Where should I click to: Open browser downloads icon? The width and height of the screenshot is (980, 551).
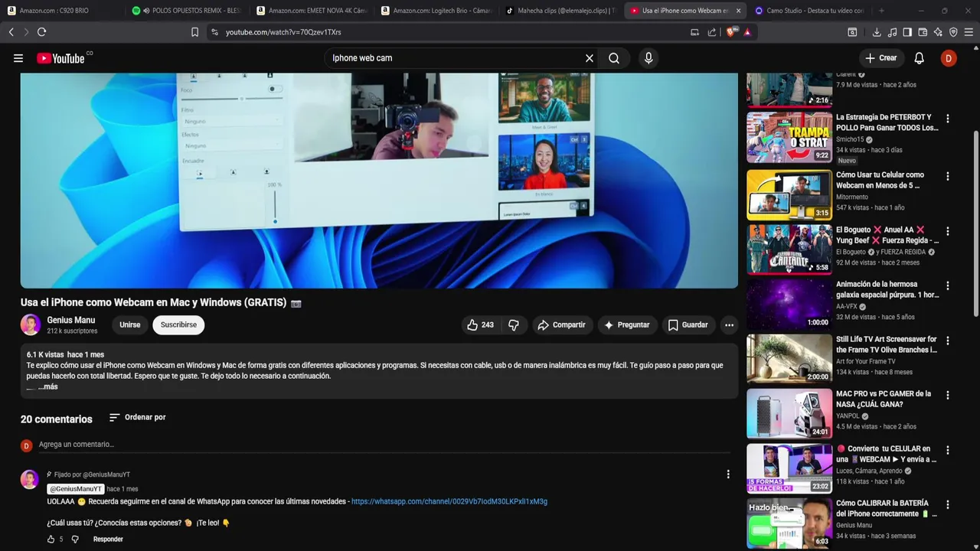coord(877,32)
